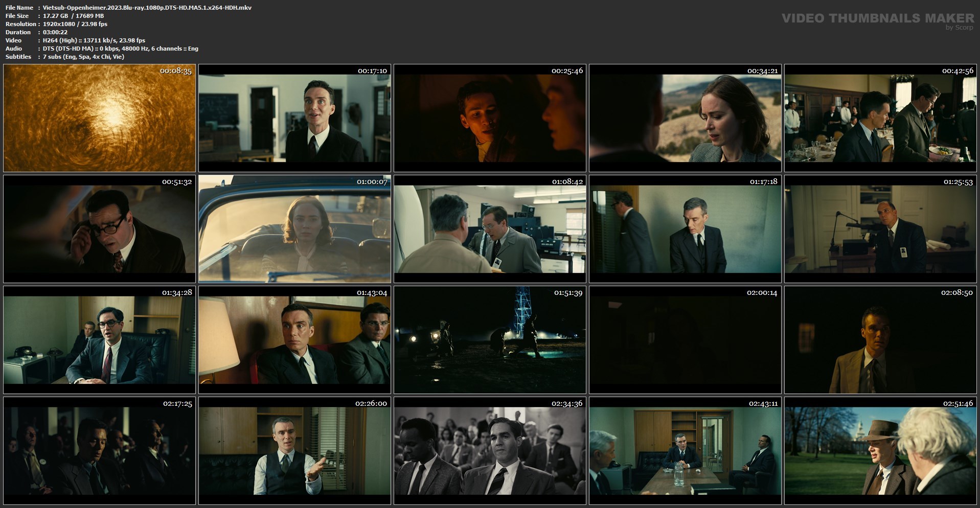Viewport: 980px width, 508px height.
Task: Select the thumbnail at 01:00:07
Action: coord(294,229)
